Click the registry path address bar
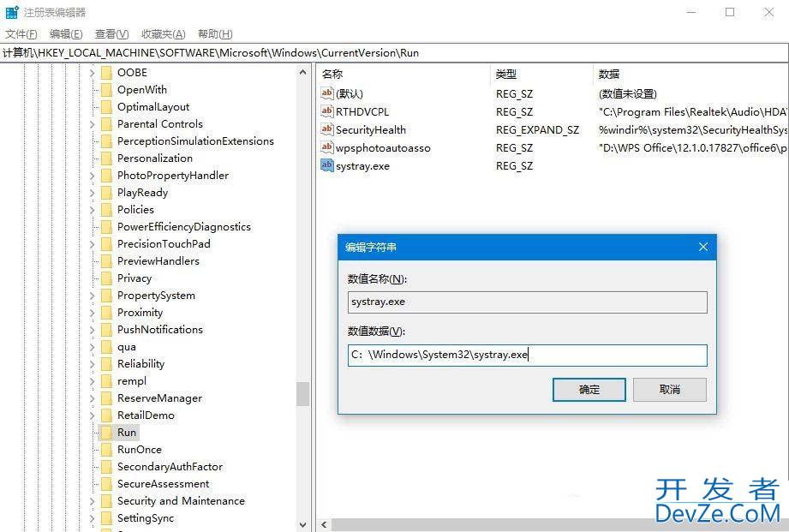Image resolution: width=789 pixels, height=532 pixels. [x=394, y=53]
